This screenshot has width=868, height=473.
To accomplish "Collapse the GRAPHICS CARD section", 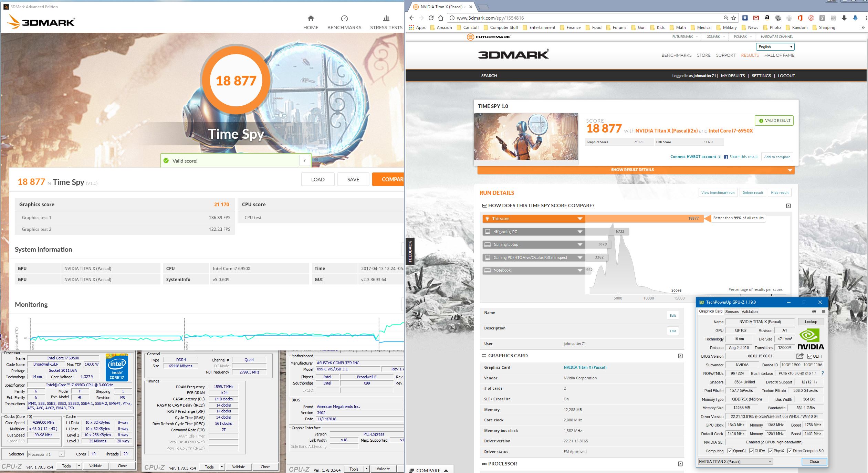I will [680, 356].
